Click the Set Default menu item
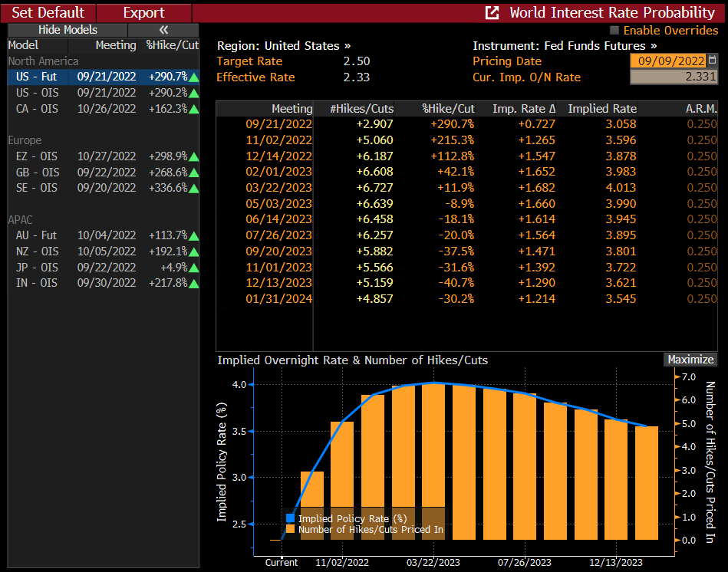728x572 pixels. coord(48,13)
